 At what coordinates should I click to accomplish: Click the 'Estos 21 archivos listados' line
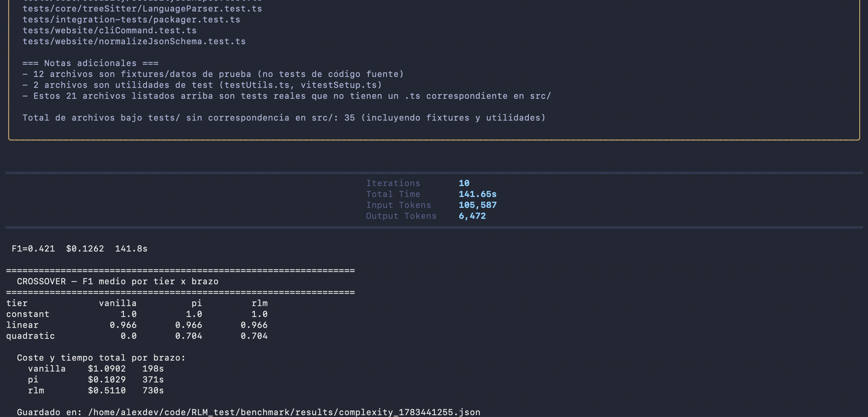coord(287,96)
